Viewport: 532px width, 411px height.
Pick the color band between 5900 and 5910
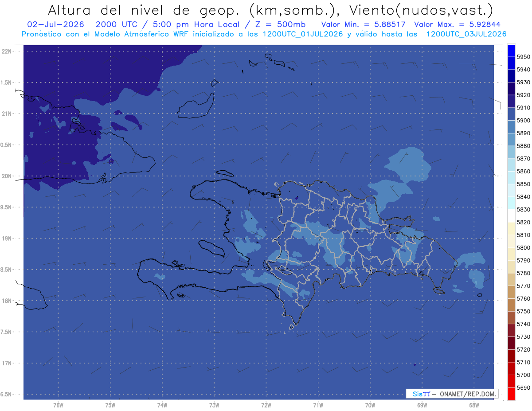click(x=511, y=114)
